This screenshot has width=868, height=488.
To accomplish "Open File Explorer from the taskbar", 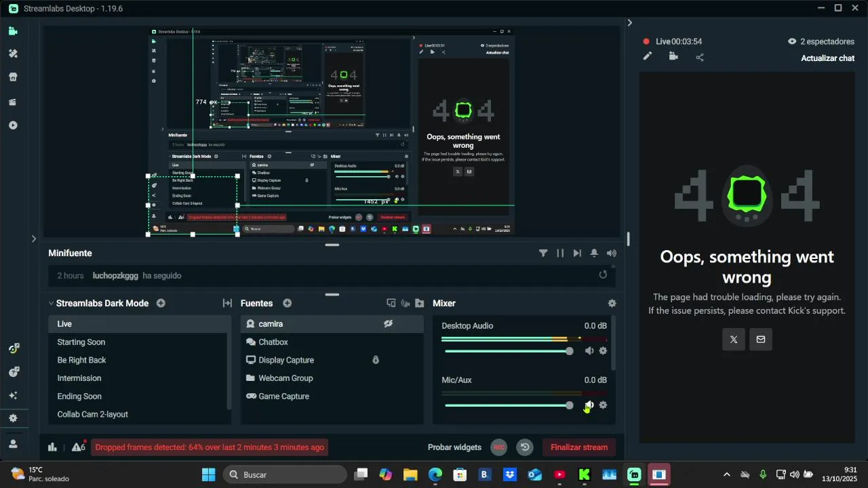I will click(x=410, y=474).
